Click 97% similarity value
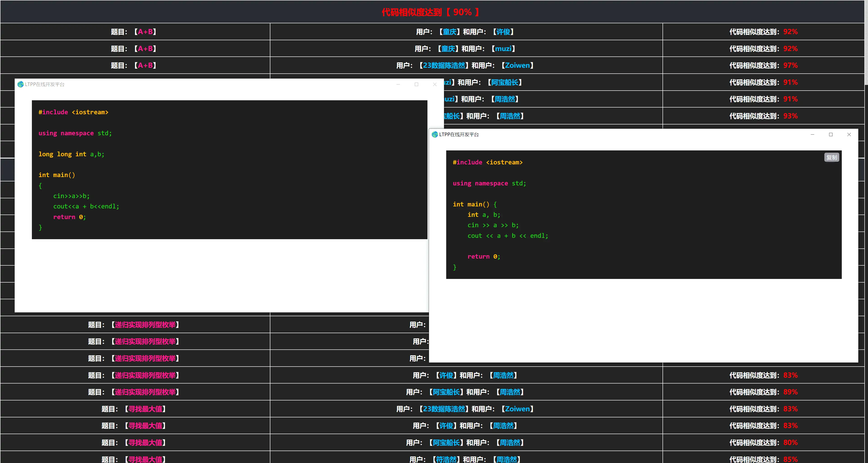 [790, 65]
